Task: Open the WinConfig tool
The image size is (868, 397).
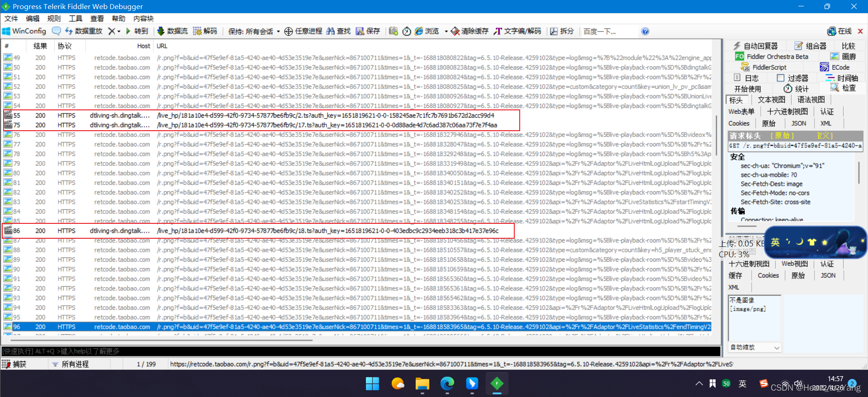Action: (x=24, y=31)
